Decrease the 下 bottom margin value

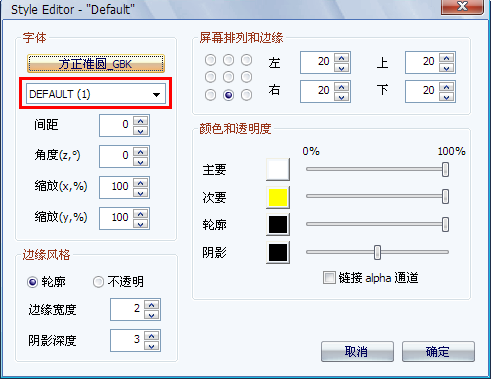pos(447,97)
